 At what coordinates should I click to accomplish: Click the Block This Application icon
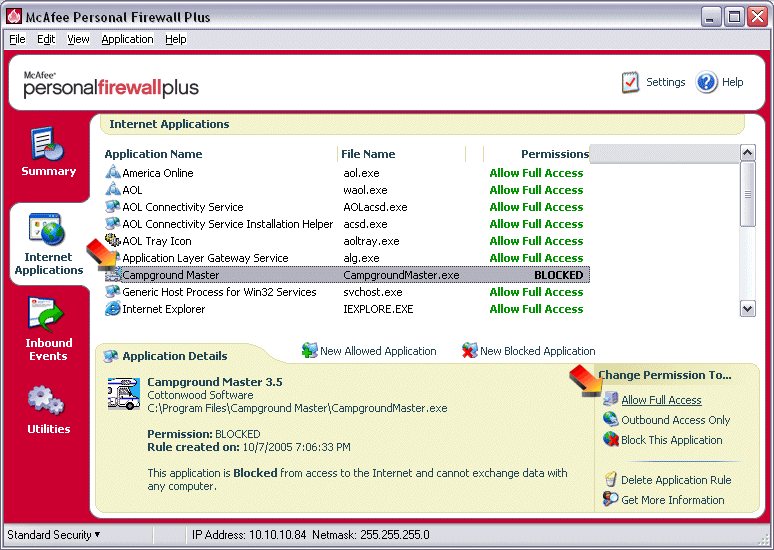[611, 439]
